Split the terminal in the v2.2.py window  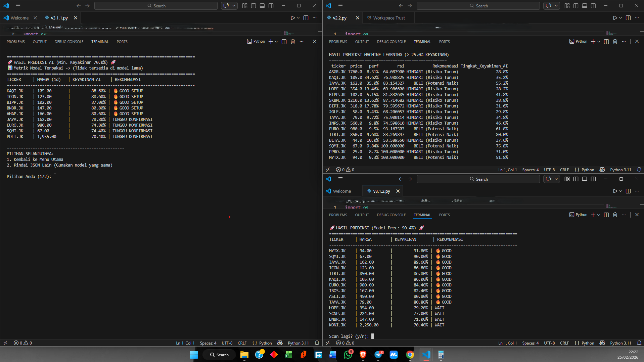pos(606,42)
